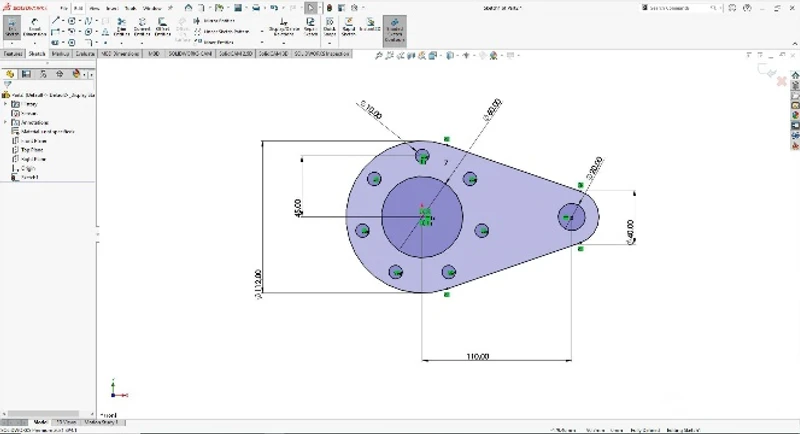Click the Linear Sketch Pattern tool

221,31
